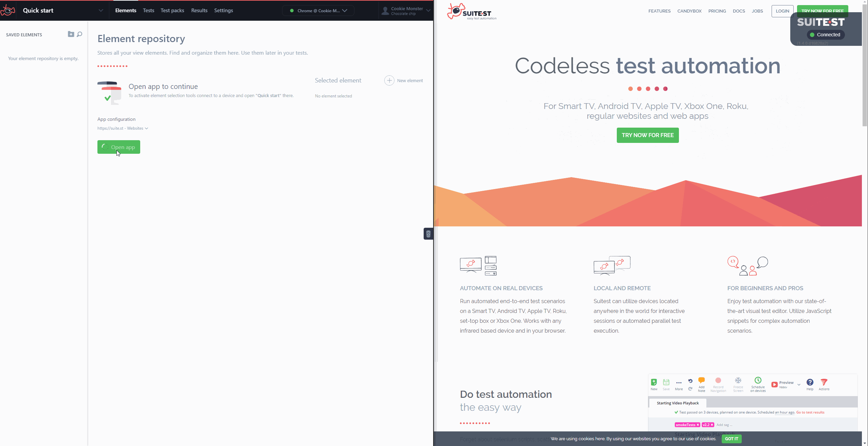Click the user avatar icon
This screenshot has height=446, width=868.
pyautogui.click(x=385, y=11)
